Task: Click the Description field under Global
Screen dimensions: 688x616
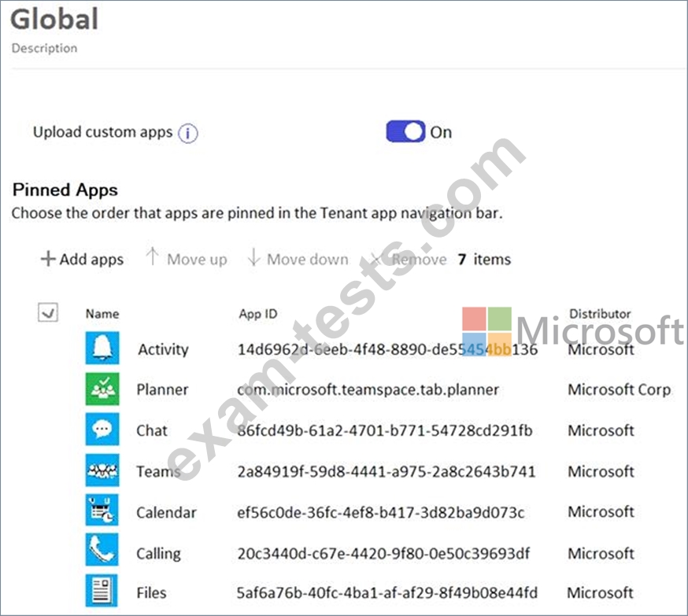Action: coord(44,48)
